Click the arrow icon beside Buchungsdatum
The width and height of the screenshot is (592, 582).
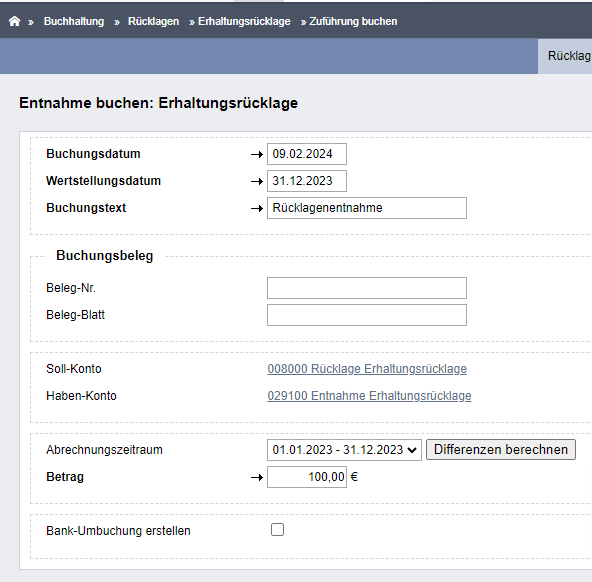[257, 154]
